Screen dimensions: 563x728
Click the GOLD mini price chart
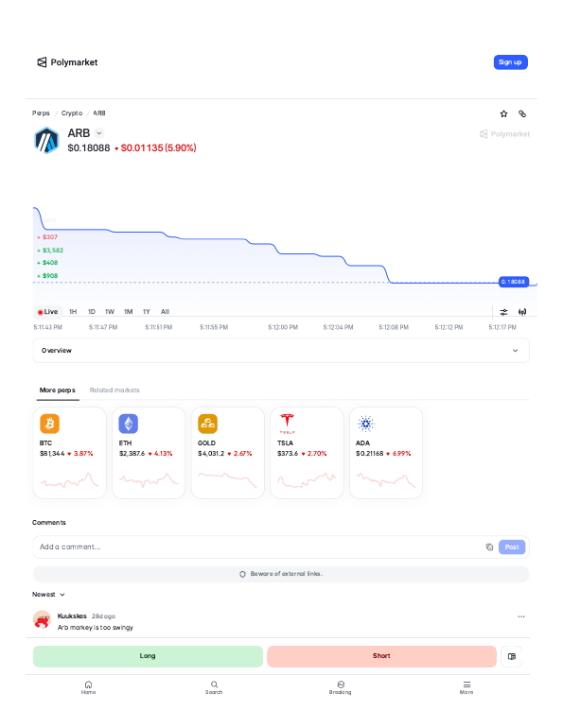228,480
